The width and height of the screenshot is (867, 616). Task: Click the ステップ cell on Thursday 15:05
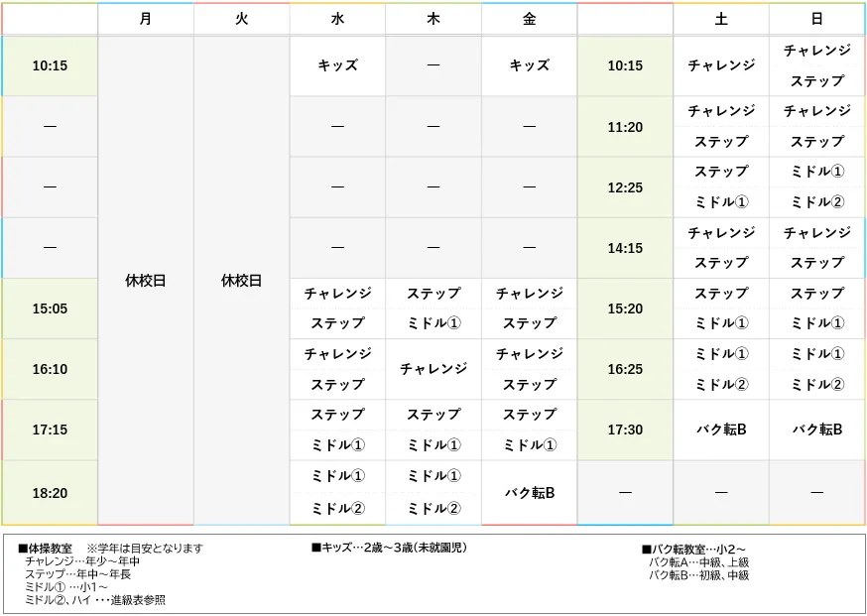pyautogui.click(x=433, y=294)
